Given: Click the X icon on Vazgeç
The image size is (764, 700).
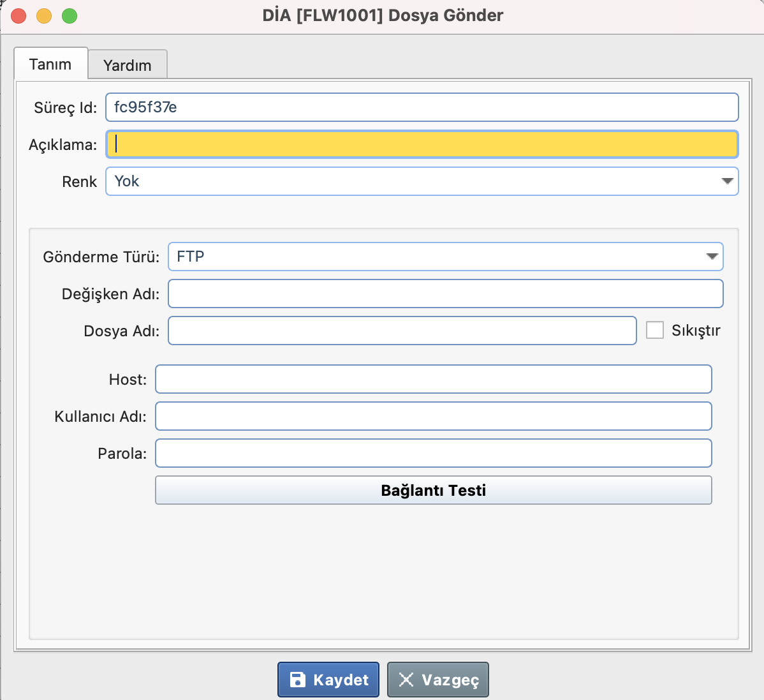Looking at the screenshot, I should [406, 680].
